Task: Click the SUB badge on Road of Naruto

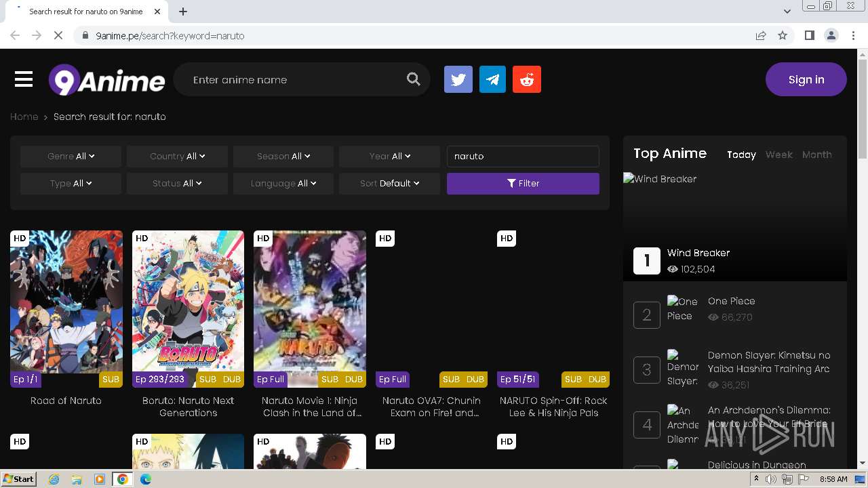Action: click(x=111, y=380)
